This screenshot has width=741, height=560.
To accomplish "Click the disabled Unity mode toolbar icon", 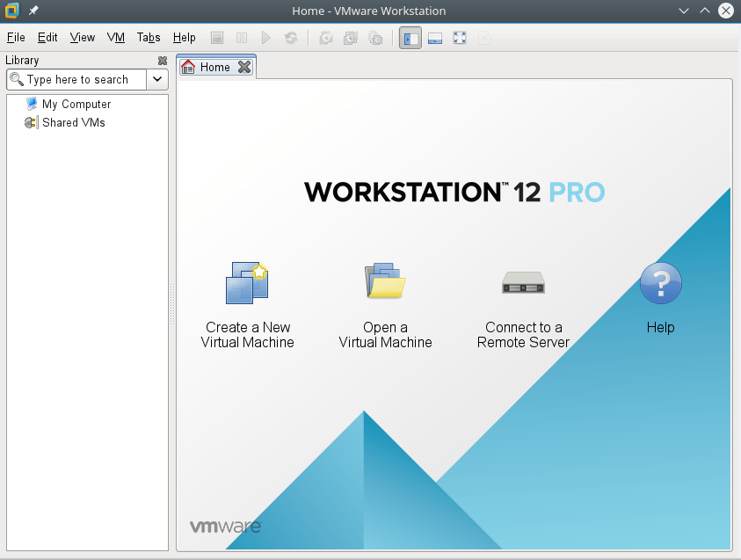I will tap(484, 38).
